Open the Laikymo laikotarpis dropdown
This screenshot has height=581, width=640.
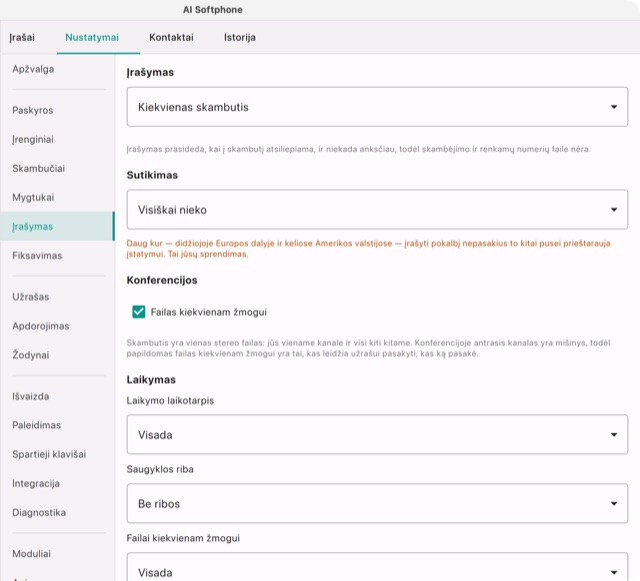tap(377, 434)
